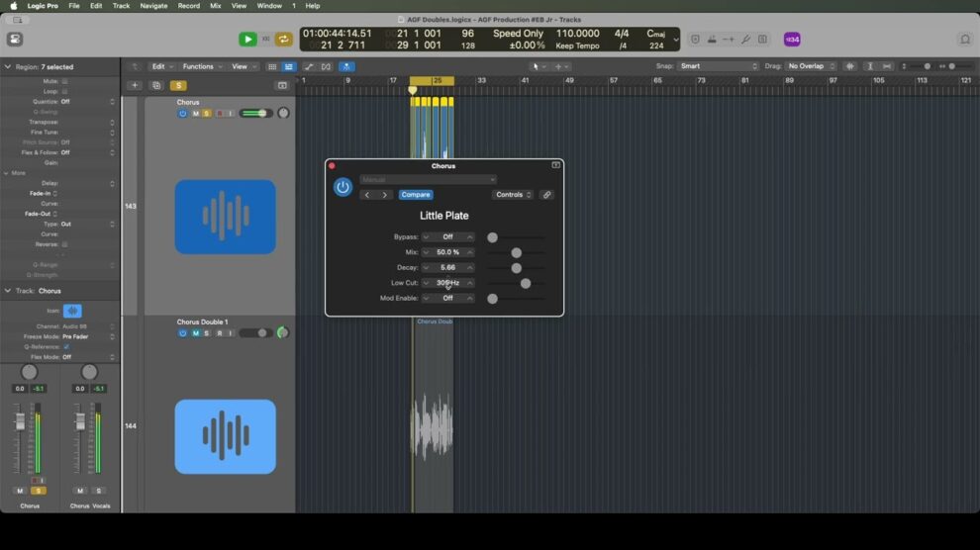Open the Snap Smart dropdown

[717, 66]
